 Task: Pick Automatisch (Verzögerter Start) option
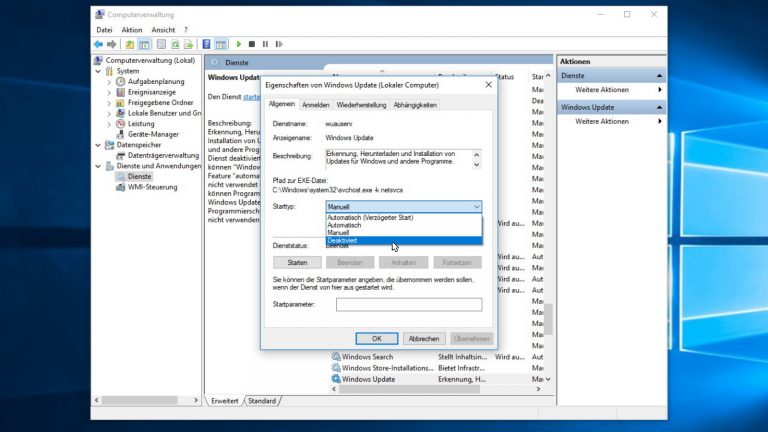coord(370,217)
